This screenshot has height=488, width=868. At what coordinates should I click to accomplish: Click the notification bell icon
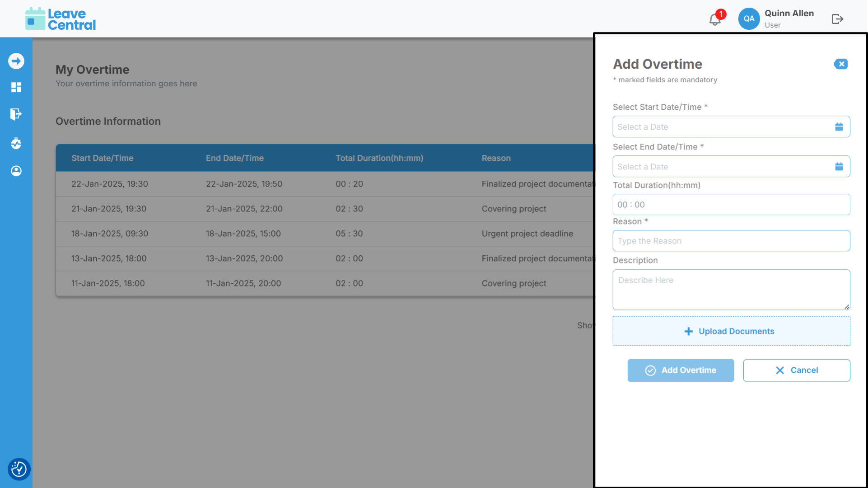pos(715,19)
